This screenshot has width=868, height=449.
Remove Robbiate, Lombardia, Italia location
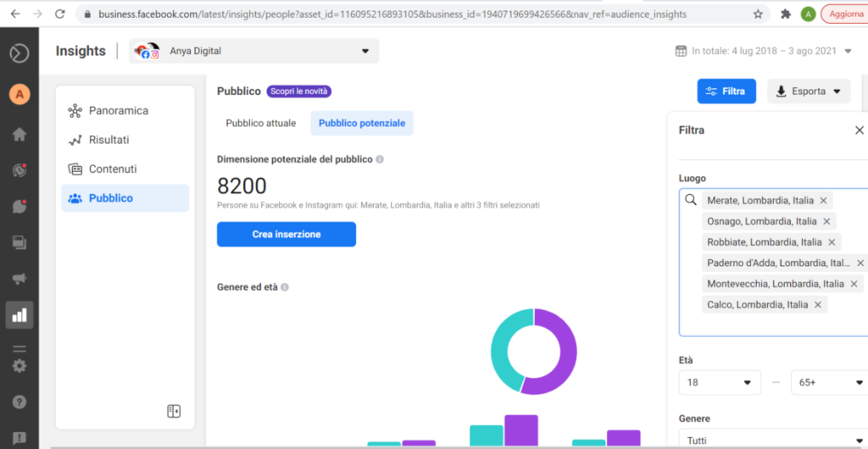(832, 242)
